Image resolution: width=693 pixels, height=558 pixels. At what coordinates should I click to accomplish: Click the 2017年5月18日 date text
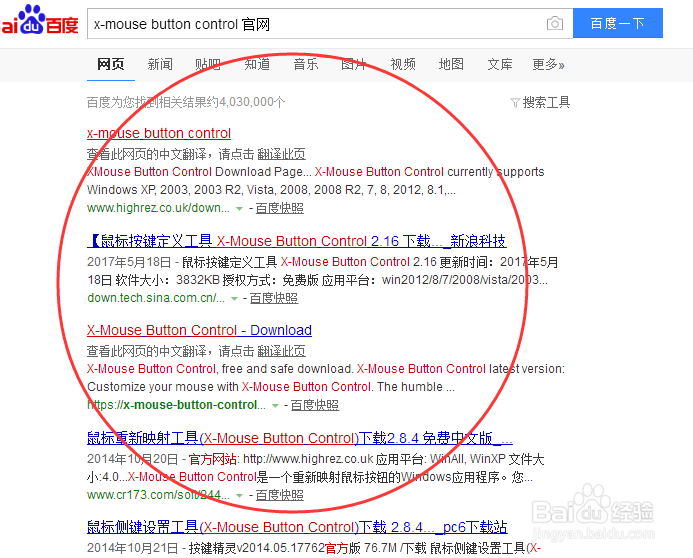[x=129, y=262]
